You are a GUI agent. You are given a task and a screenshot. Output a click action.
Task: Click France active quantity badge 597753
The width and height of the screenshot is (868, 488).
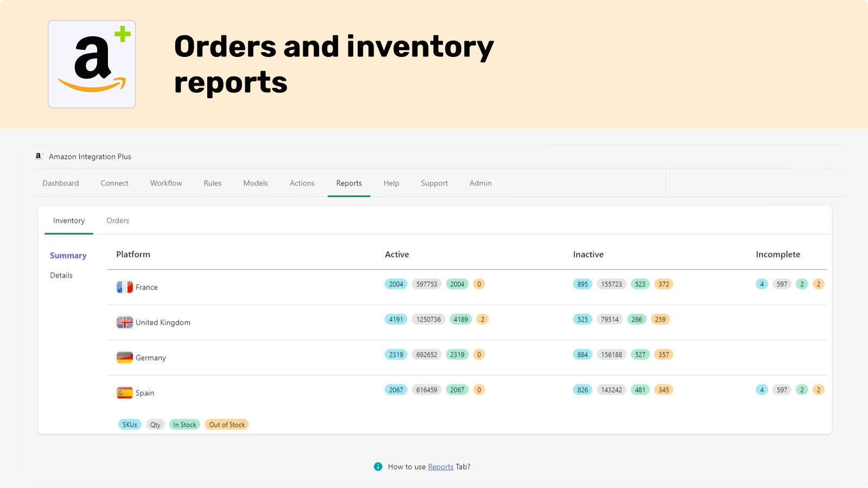(x=426, y=284)
